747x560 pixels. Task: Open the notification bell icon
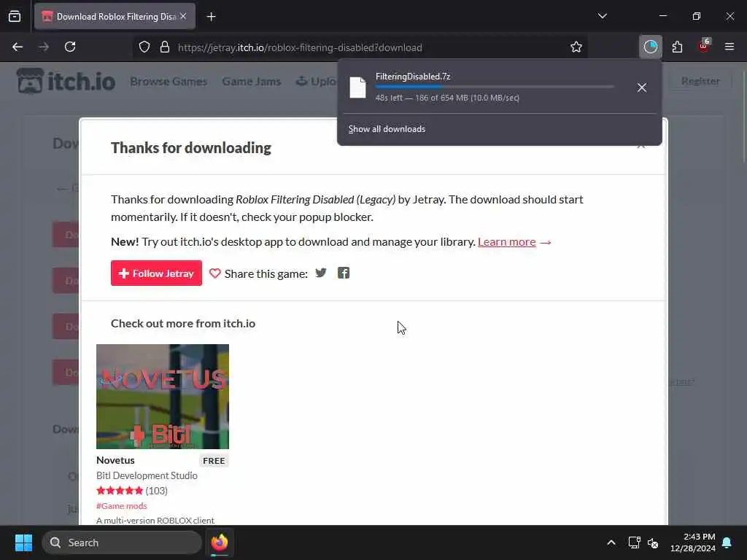click(x=727, y=542)
